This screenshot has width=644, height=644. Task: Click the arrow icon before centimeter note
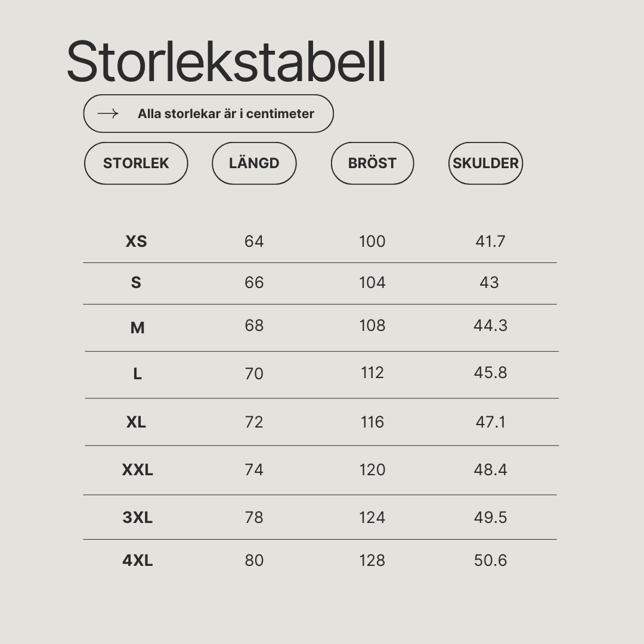108,113
